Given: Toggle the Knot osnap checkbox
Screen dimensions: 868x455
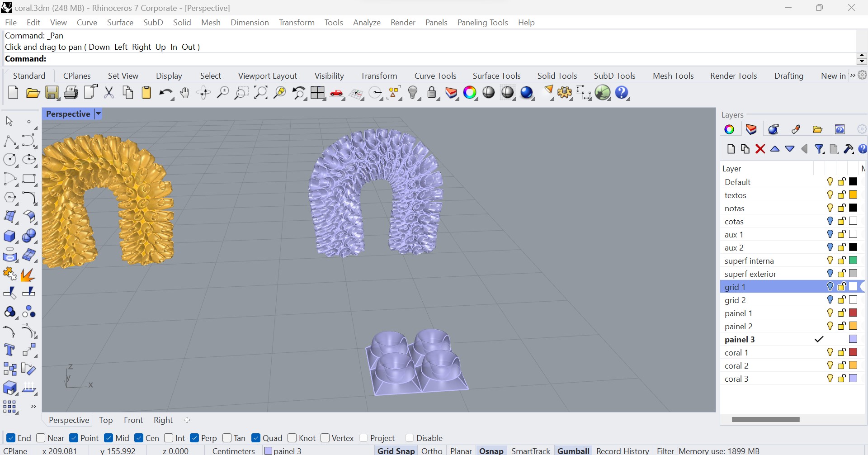Looking at the screenshot, I should [x=292, y=438].
